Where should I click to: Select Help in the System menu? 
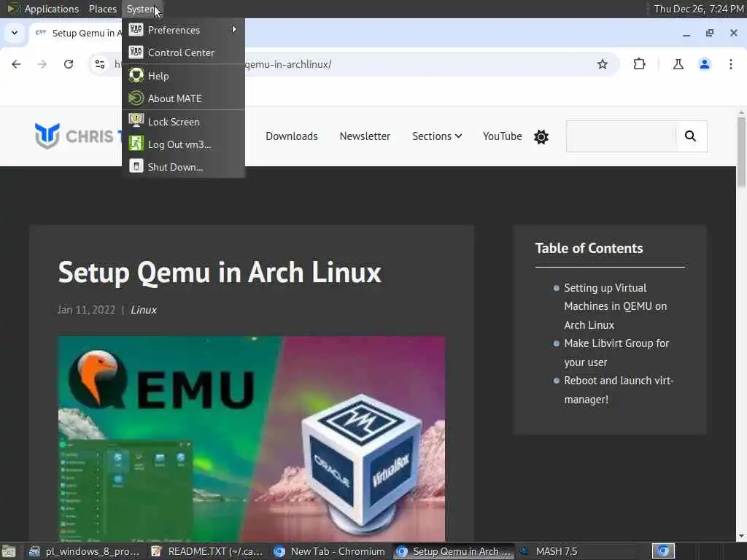click(x=183, y=76)
